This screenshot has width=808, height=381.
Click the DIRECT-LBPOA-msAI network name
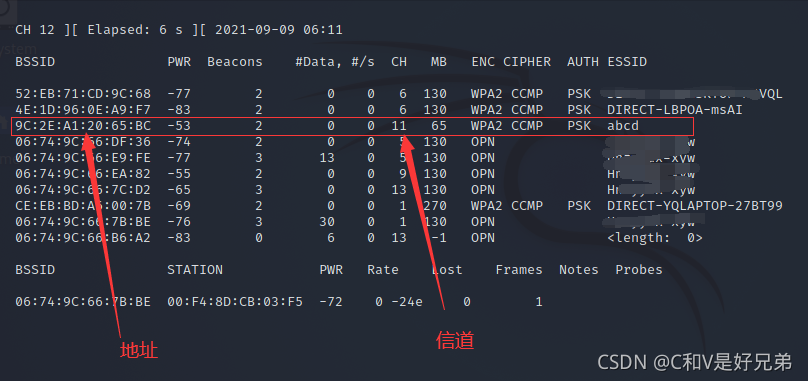point(675,110)
